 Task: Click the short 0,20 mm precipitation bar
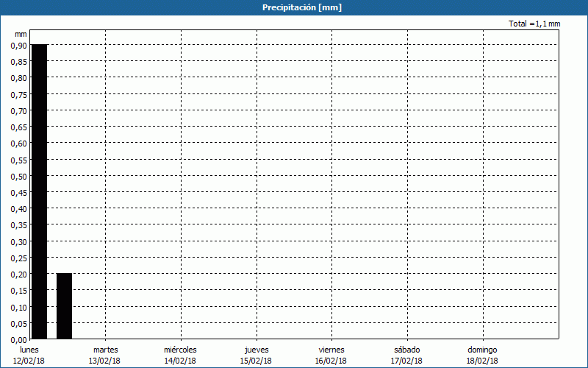point(64,305)
